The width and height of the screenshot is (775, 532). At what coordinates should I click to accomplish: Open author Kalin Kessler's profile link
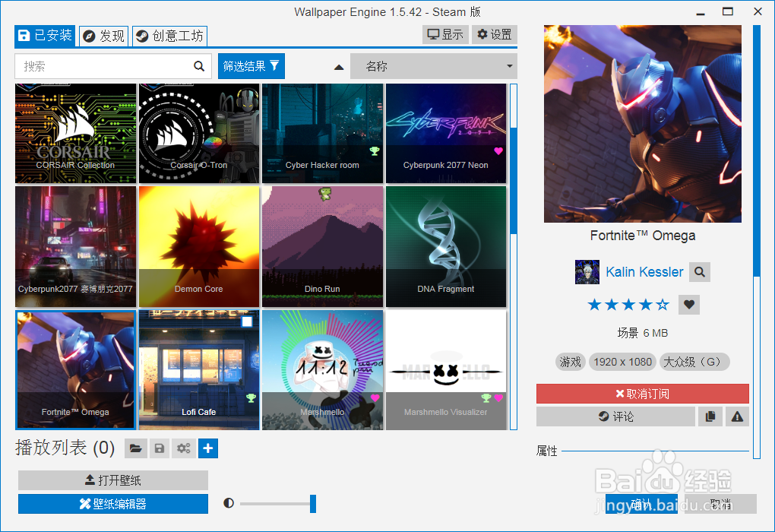(644, 272)
